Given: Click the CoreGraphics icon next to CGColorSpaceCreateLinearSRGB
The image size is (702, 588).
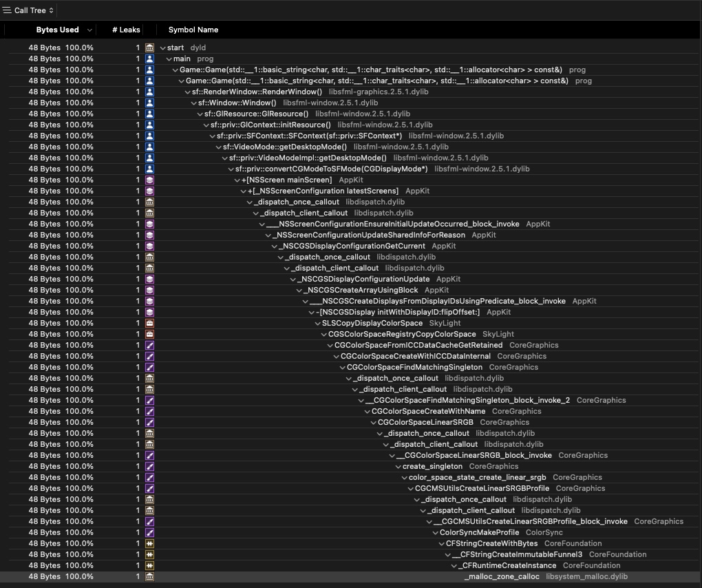Looking at the screenshot, I should click(151, 422).
